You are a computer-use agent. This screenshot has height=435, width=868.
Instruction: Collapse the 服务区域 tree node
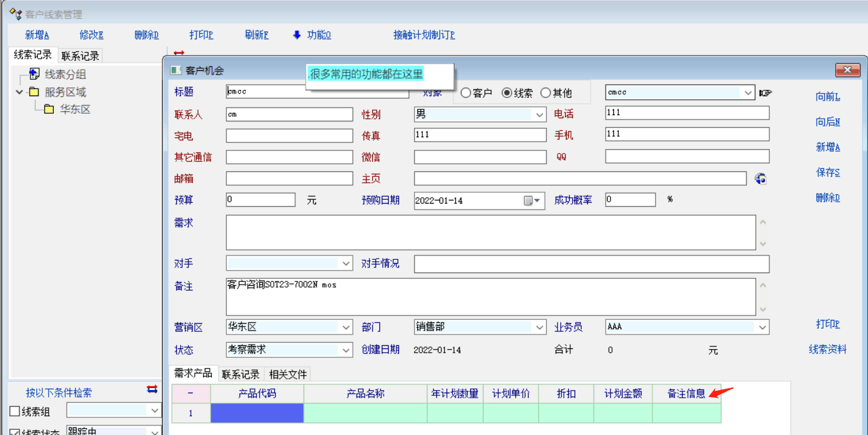pyautogui.click(x=20, y=92)
